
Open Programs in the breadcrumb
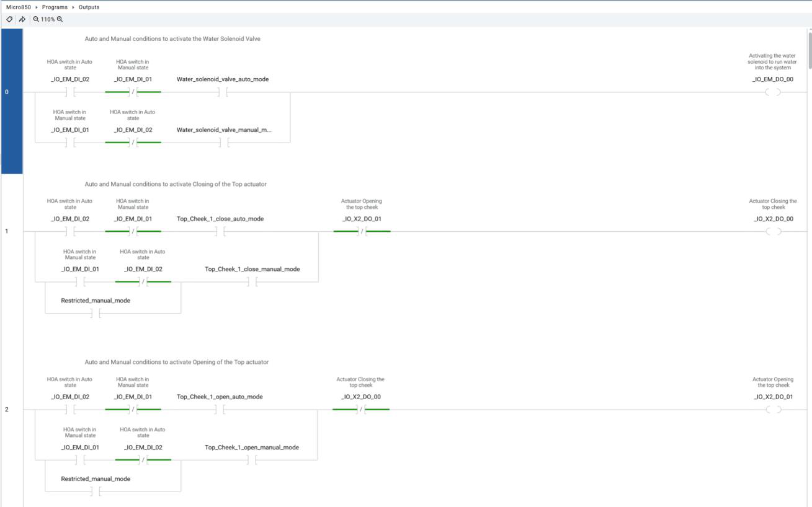[x=55, y=7]
